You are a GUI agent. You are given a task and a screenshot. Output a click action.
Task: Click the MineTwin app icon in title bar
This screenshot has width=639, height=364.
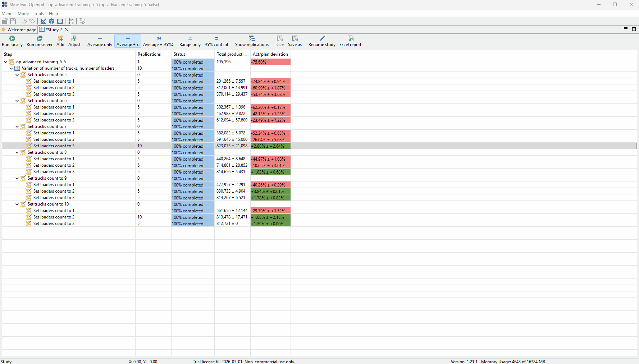pyautogui.click(x=4, y=5)
